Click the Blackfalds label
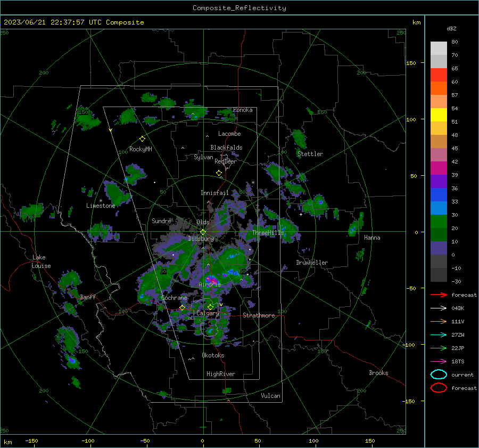The height and width of the screenshot is (448, 479). 226,148
